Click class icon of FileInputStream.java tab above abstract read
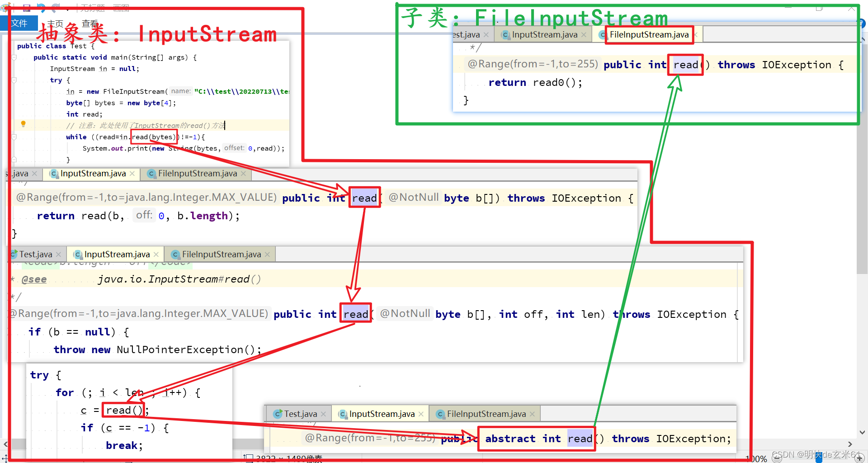Image resolution: width=868 pixels, height=463 pixels. point(440,414)
